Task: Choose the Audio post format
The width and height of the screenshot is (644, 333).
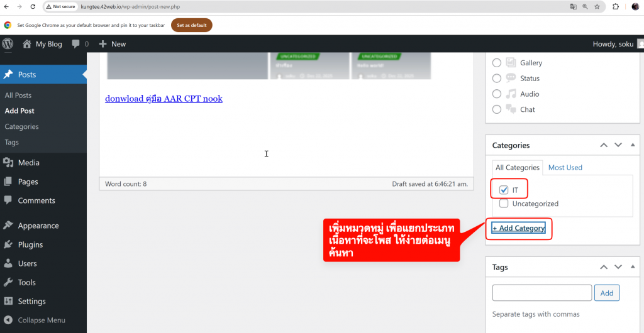Action: [497, 94]
